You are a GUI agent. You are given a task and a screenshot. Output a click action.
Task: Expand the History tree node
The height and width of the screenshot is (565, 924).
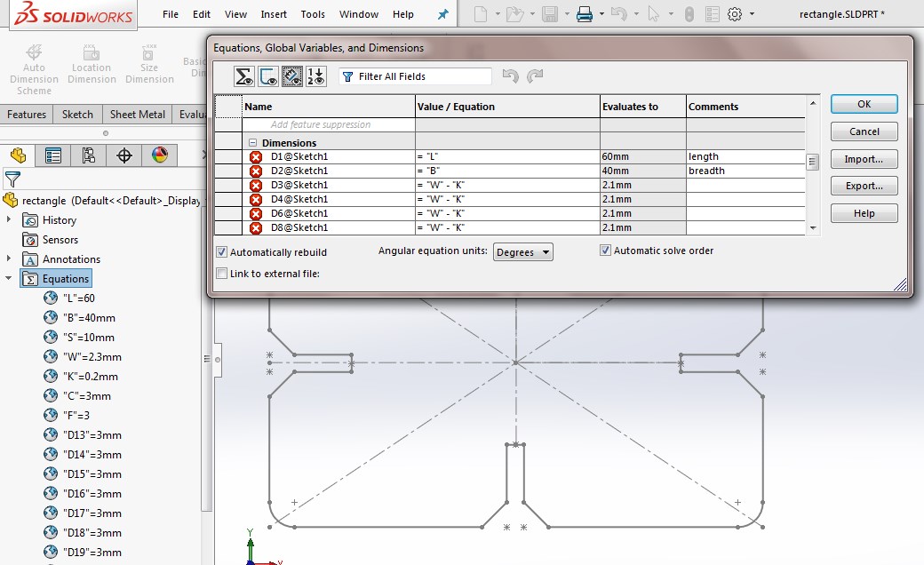[x=8, y=219]
